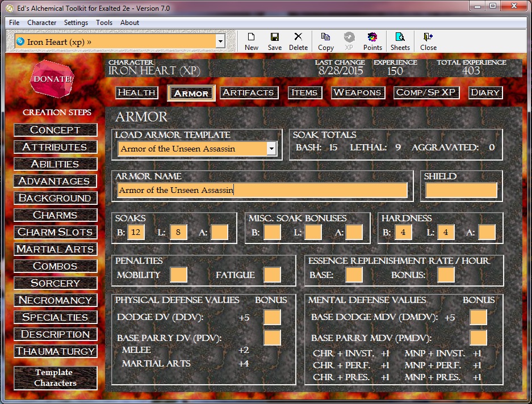Open the Diary tab
The image size is (532, 404).
coord(485,92)
